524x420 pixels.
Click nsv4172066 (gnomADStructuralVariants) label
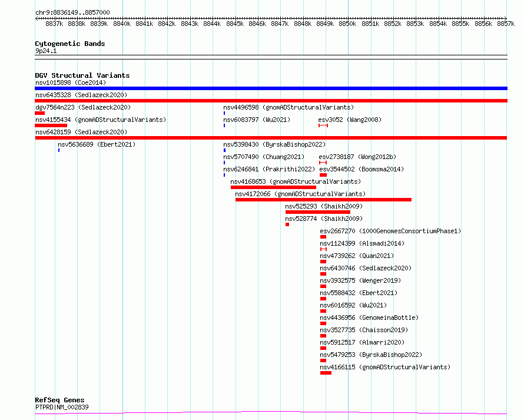pos(300,194)
